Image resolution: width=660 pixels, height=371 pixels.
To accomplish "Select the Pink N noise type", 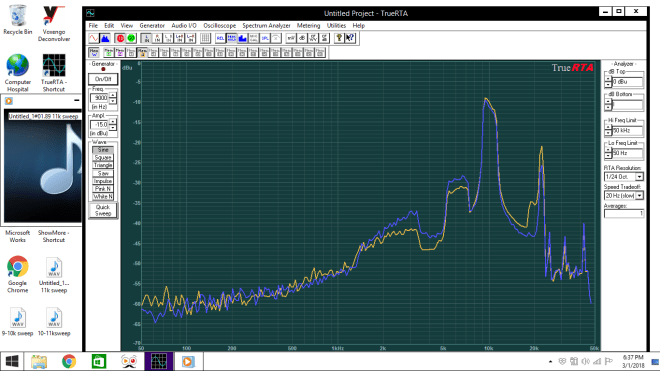I will pos(103,189).
